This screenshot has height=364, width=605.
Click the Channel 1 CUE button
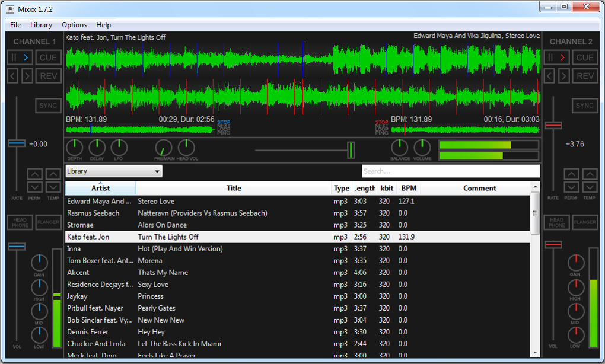coord(48,58)
